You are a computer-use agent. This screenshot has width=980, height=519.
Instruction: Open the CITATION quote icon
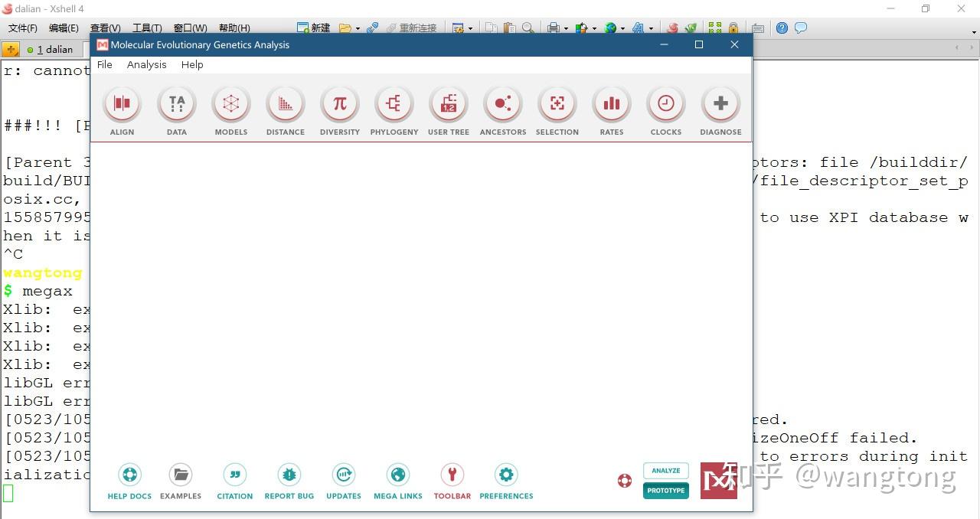[x=235, y=475]
